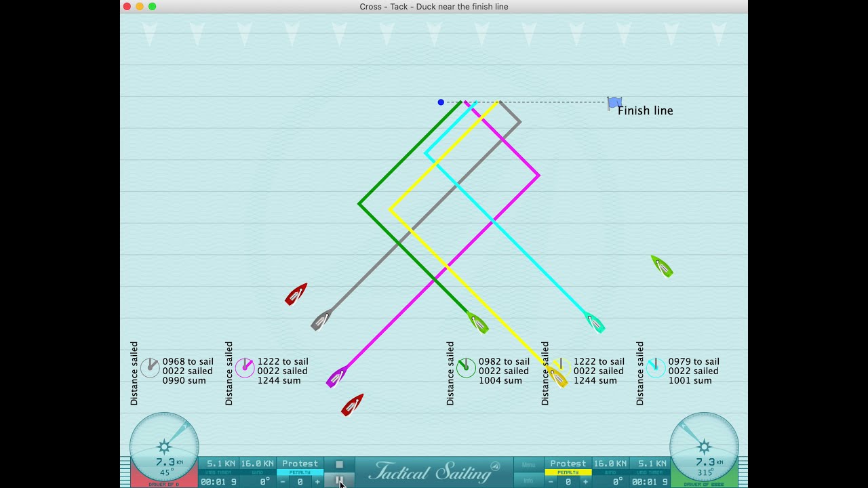This screenshot has width=868, height=488.
Task: Open the Info button
Action: coord(529,481)
